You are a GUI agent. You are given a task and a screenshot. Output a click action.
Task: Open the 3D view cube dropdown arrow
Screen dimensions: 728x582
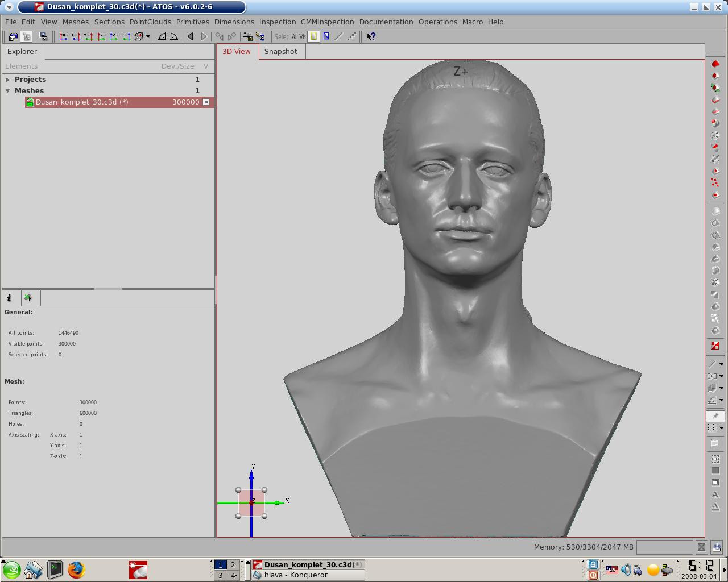(148, 36)
